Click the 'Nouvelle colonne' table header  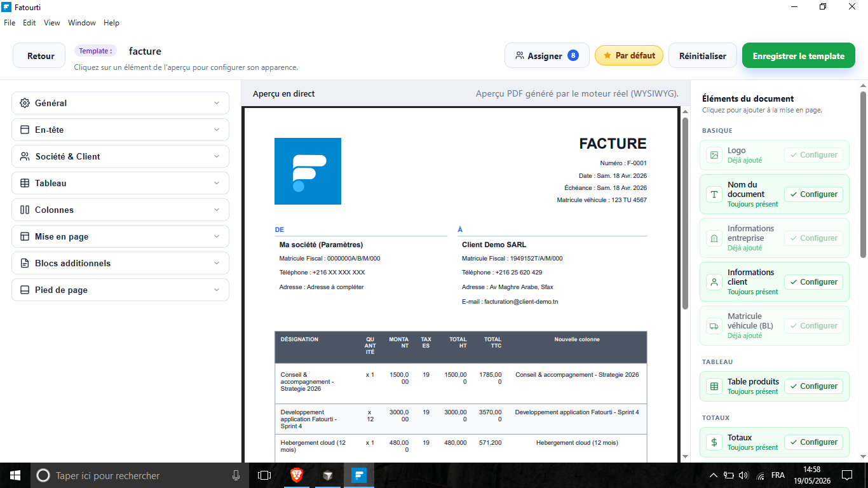pos(577,339)
